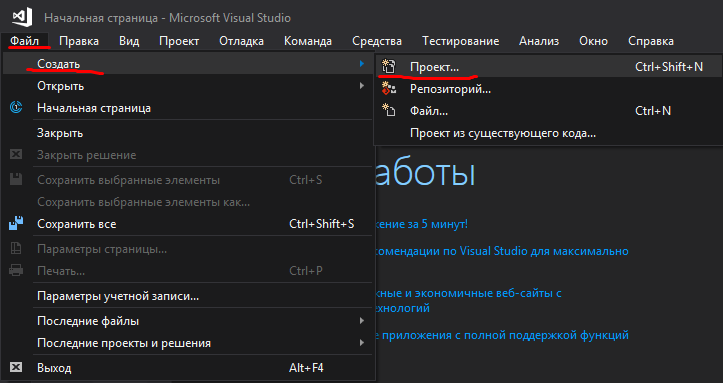Open the Правка menu
The height and width of the screenshot is (383, 723).
tap(79, 41)
